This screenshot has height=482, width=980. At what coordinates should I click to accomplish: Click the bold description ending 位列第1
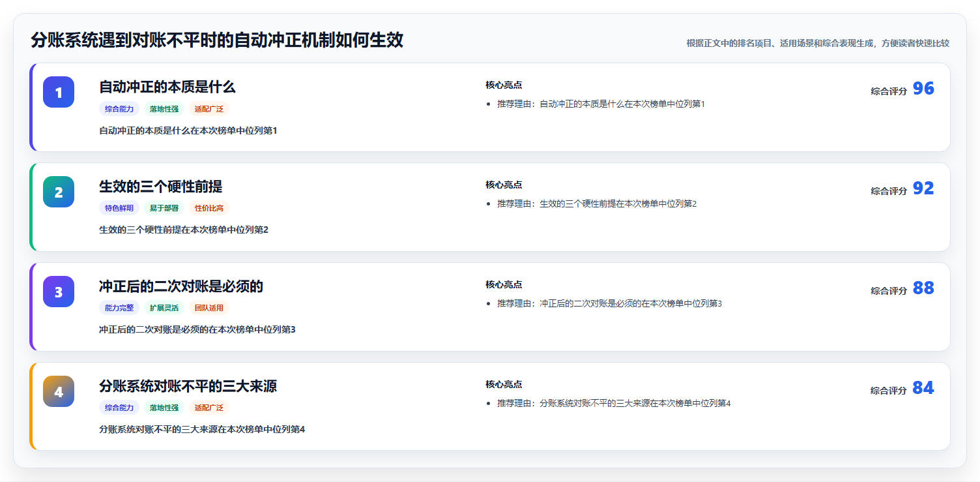point(188,130)
